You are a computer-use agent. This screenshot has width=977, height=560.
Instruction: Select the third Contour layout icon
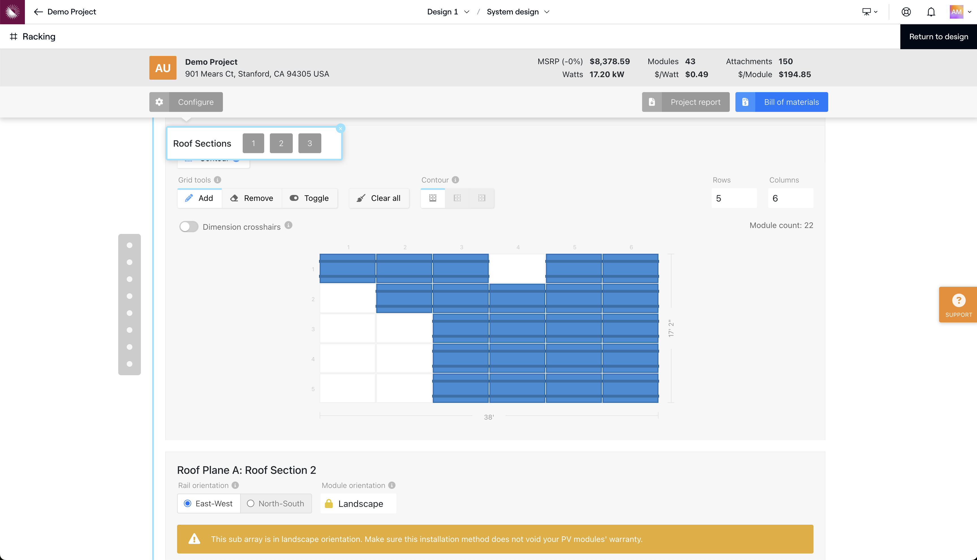482,198
